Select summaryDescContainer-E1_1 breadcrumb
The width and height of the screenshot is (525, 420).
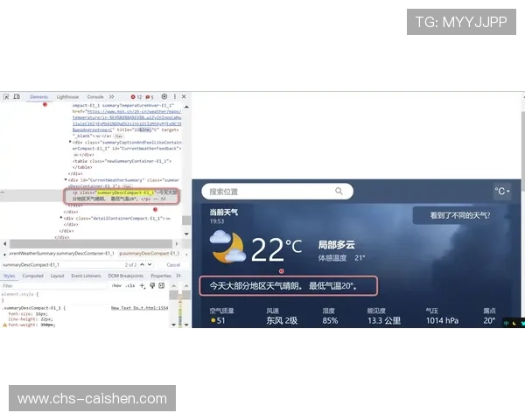(x=61, y=254)
